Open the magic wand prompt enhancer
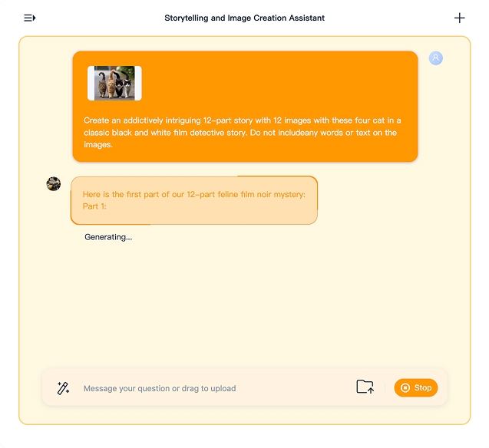This screenshot has height=448, width=489. pyautogui.click(x=63, y=388)
